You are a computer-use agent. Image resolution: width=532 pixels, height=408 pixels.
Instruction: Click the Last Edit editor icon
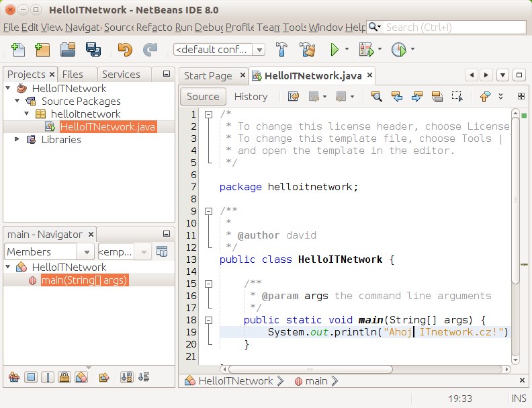[x=294, y=97]
